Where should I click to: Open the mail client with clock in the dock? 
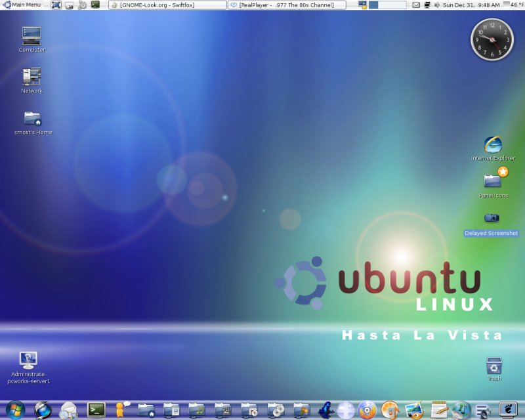click(x=68, y=410)
